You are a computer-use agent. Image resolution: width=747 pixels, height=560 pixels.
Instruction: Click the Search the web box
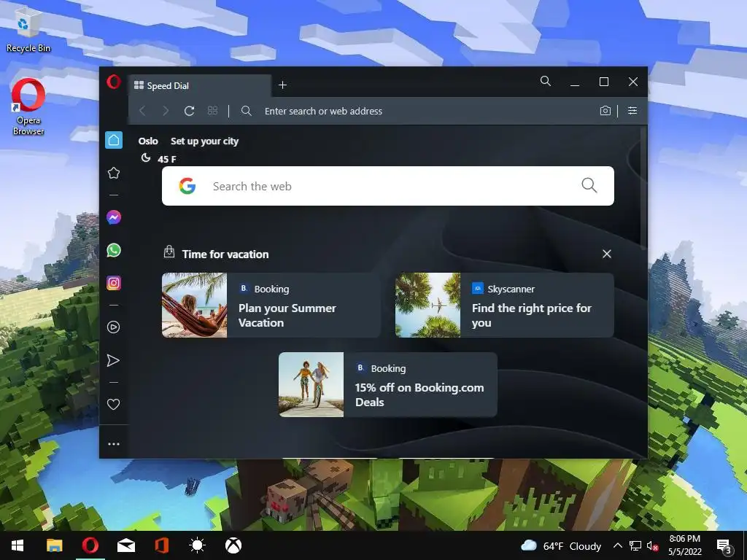coord(388,186)
